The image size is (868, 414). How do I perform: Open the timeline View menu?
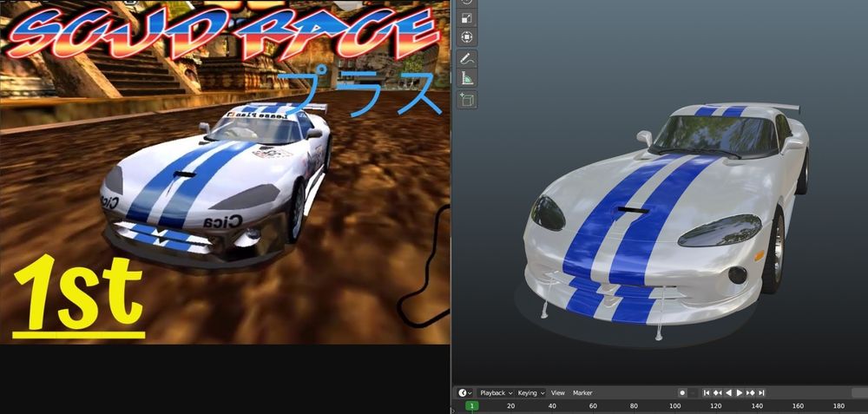(558, 393)
